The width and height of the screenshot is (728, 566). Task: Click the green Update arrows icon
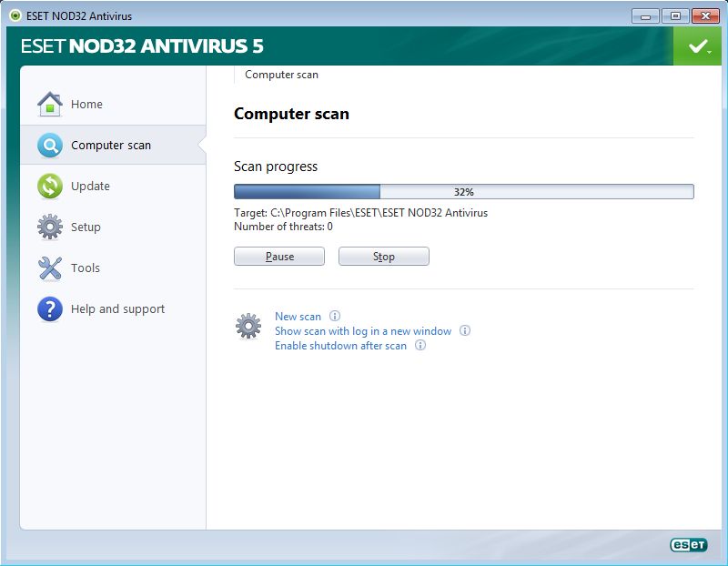tap(50, 187)
